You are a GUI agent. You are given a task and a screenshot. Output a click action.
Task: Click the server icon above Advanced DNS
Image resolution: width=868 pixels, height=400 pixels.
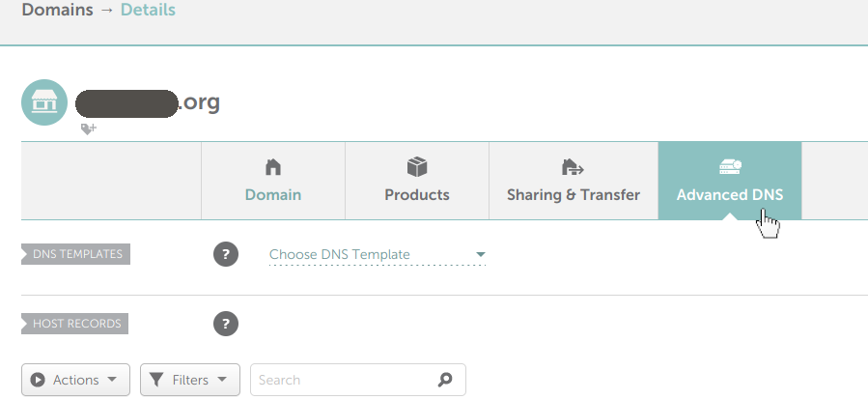point(730,167)
